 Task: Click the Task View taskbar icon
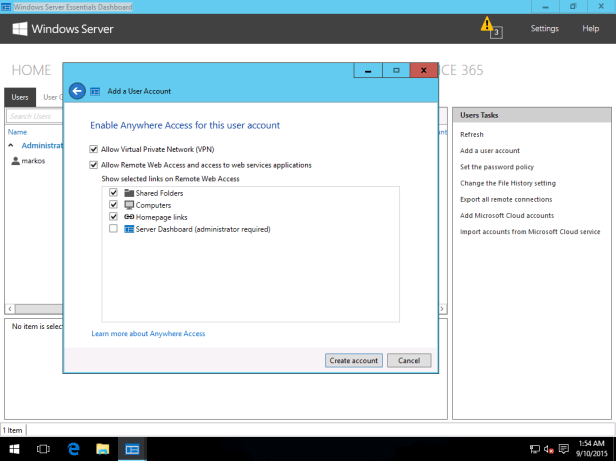coord(43,450)
